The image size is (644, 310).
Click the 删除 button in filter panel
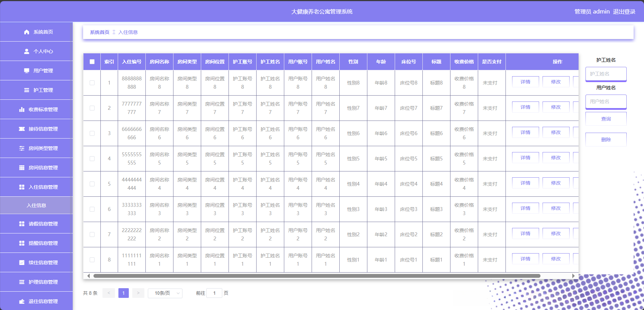coord(606,140)
